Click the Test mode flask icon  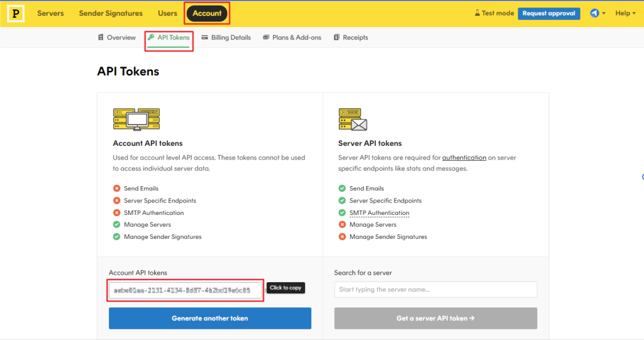(477, 13)
